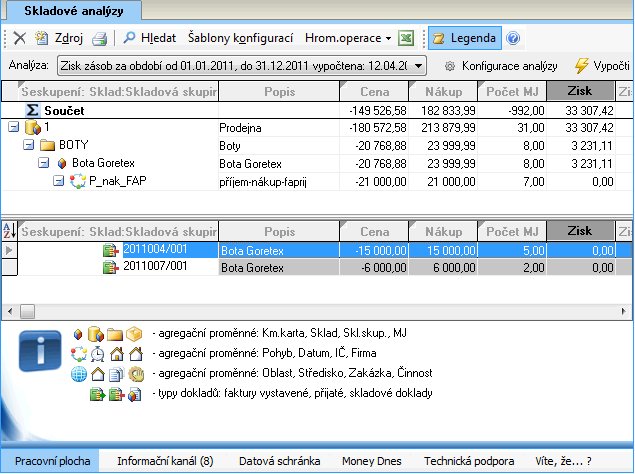The image size is (635, 474).
Task: Export to Excel via green icon
Action: tap(406, 39)
